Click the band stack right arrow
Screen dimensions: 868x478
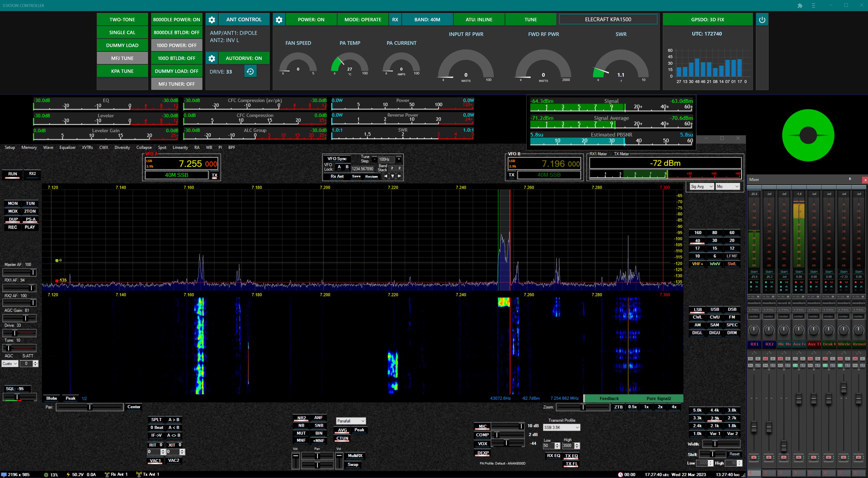coord(399,176)
